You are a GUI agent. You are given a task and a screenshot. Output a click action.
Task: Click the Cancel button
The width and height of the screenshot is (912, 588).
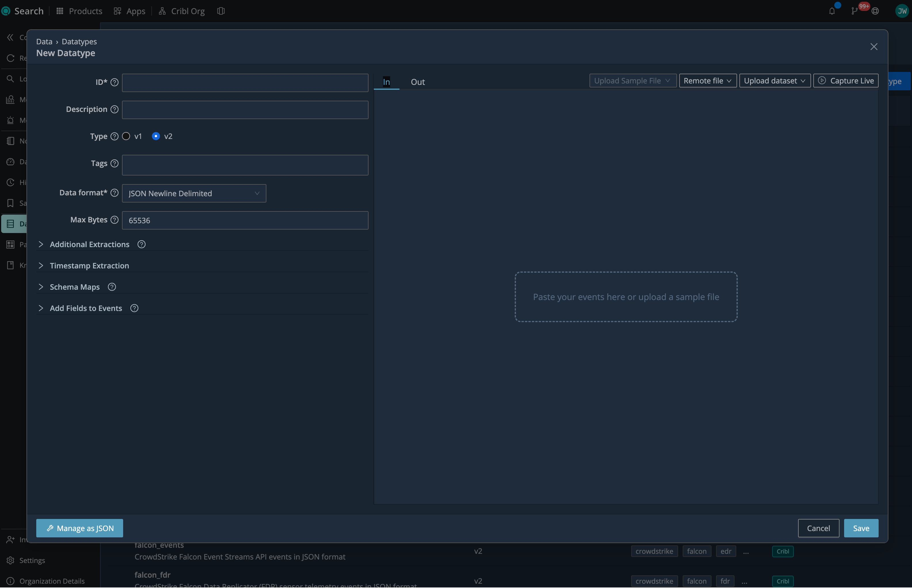(818, 529)
